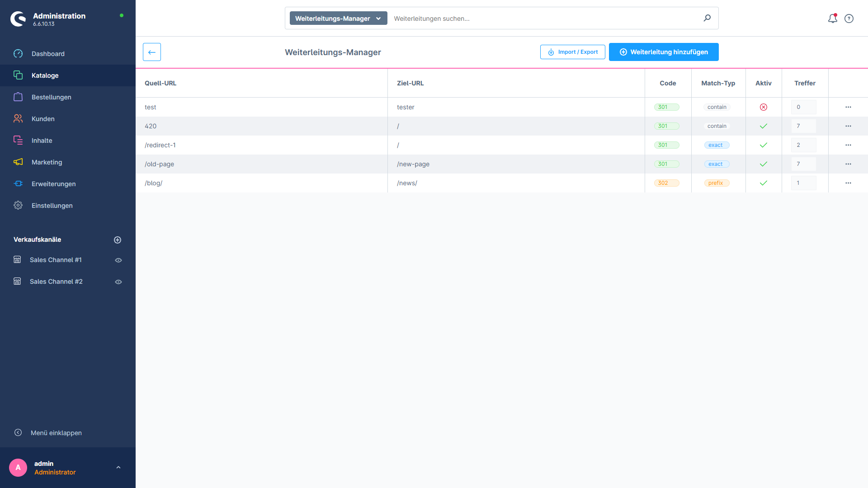Click the admin avatar circle

pos(18,468)
